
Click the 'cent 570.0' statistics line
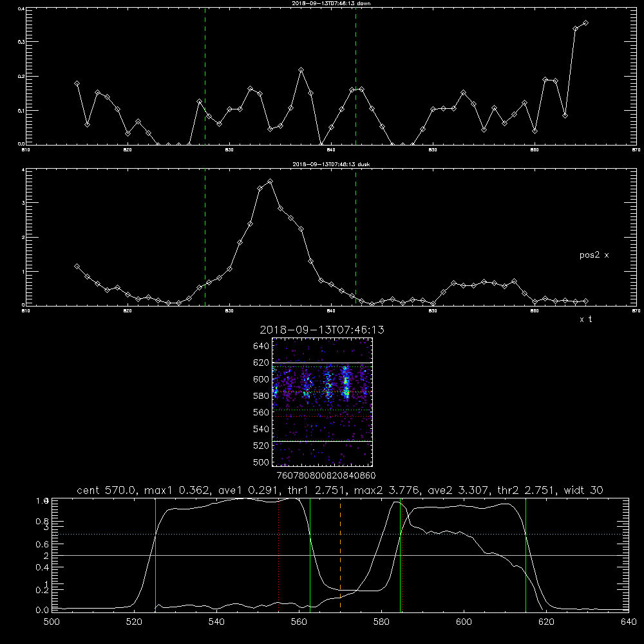click(x=339, y=490)
